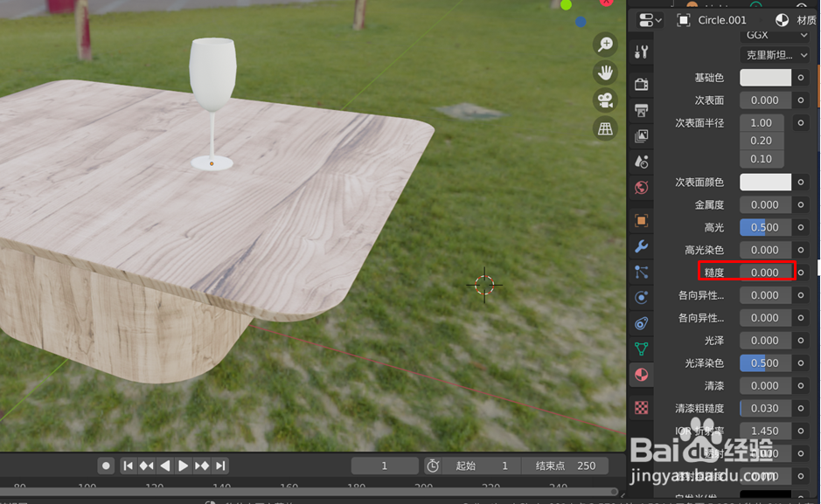Click the current frame field showing 1
Image resolution: width=821 pixels, height=504 pixels.
point(385,466)
